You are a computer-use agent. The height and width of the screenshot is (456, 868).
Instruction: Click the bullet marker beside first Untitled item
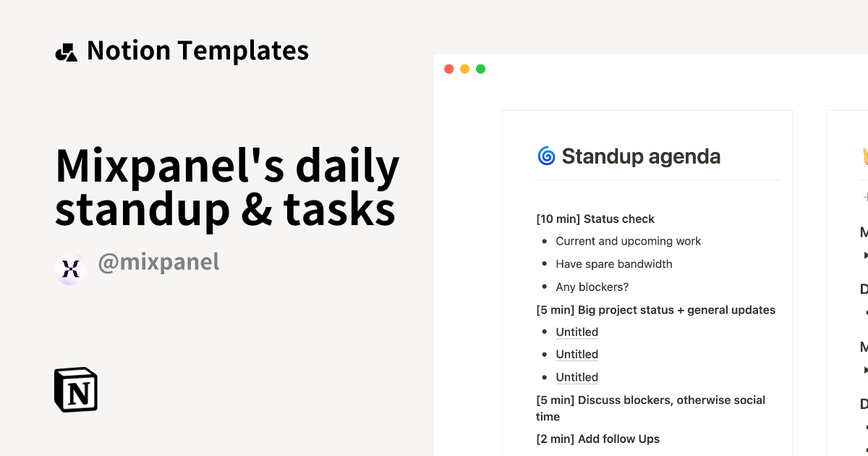[x=545, y=332]
